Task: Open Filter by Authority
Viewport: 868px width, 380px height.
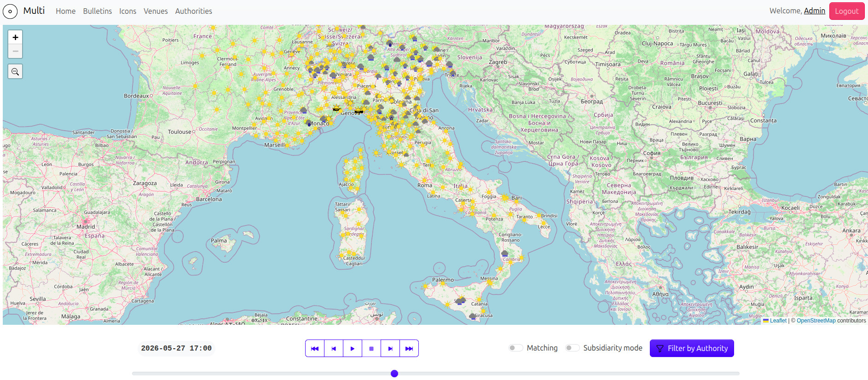Action: click(692, 348)
